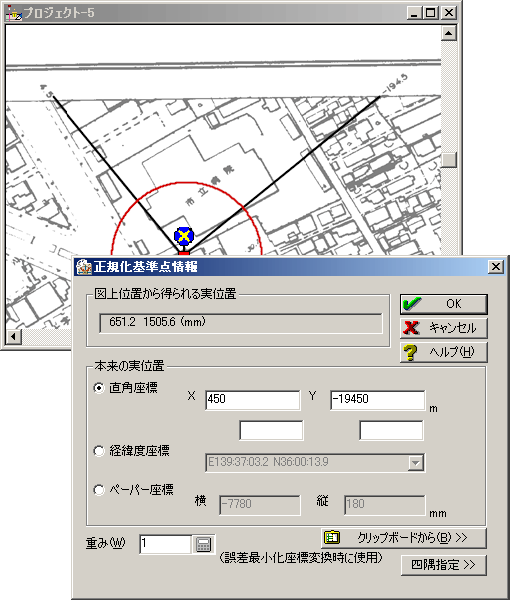Open the calculator icon beside weight field
510x600 pixels.
(203, 544)
